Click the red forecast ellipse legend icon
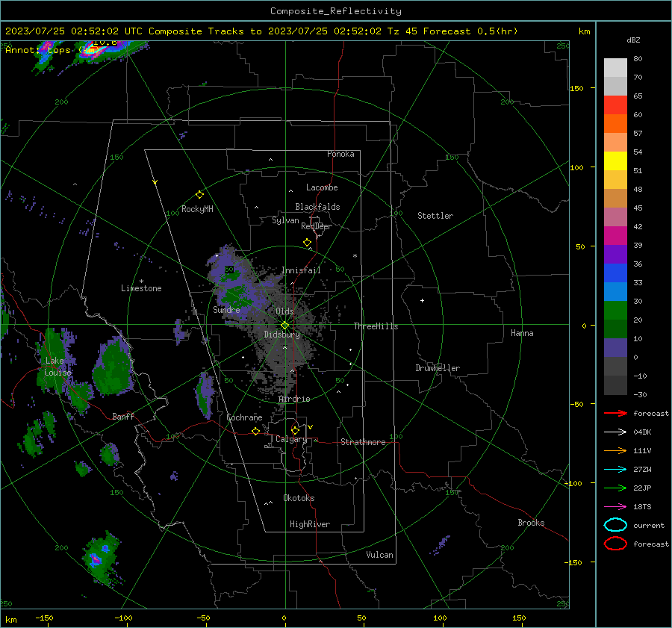 pos(615,544)
